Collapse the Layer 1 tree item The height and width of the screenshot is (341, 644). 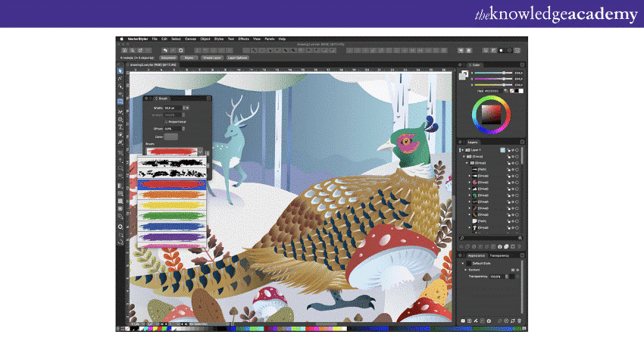[x=461, y=150]
